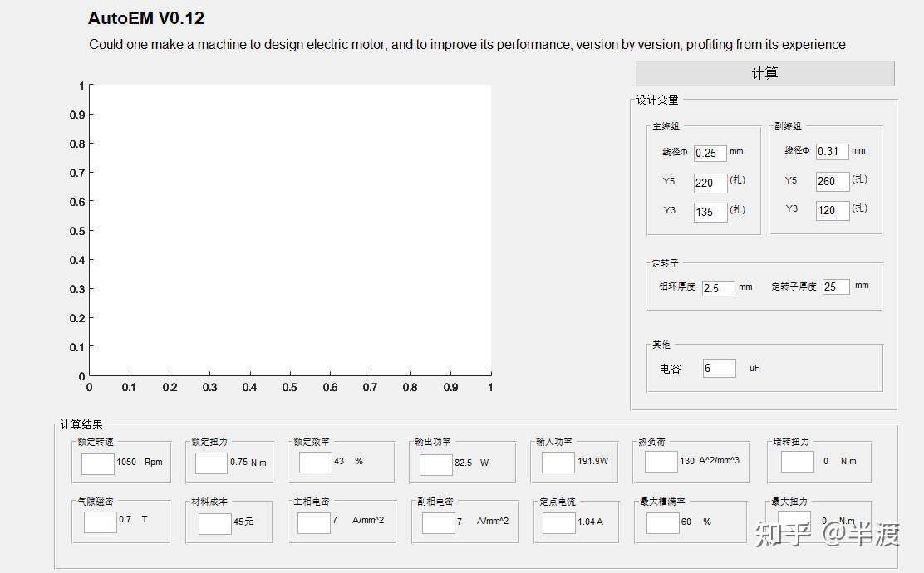
Task: Click the 副绕组 Y3 field showing 120
Action: (x=832, y=210)
